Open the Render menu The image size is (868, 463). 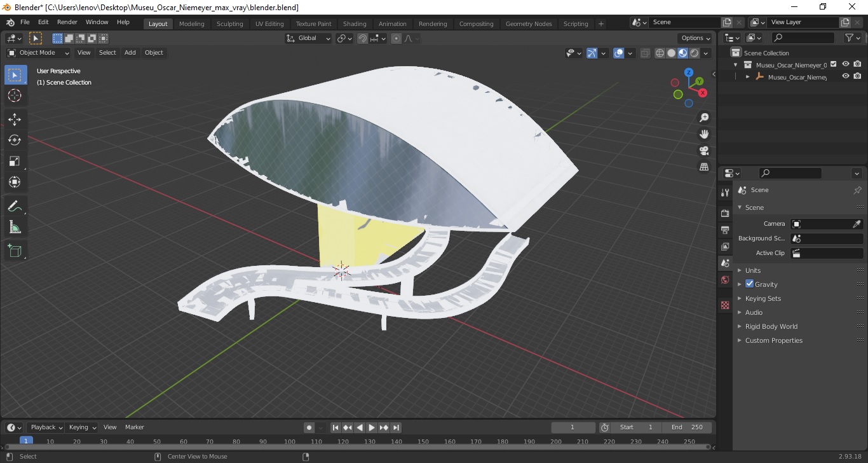tap(67, 22)
